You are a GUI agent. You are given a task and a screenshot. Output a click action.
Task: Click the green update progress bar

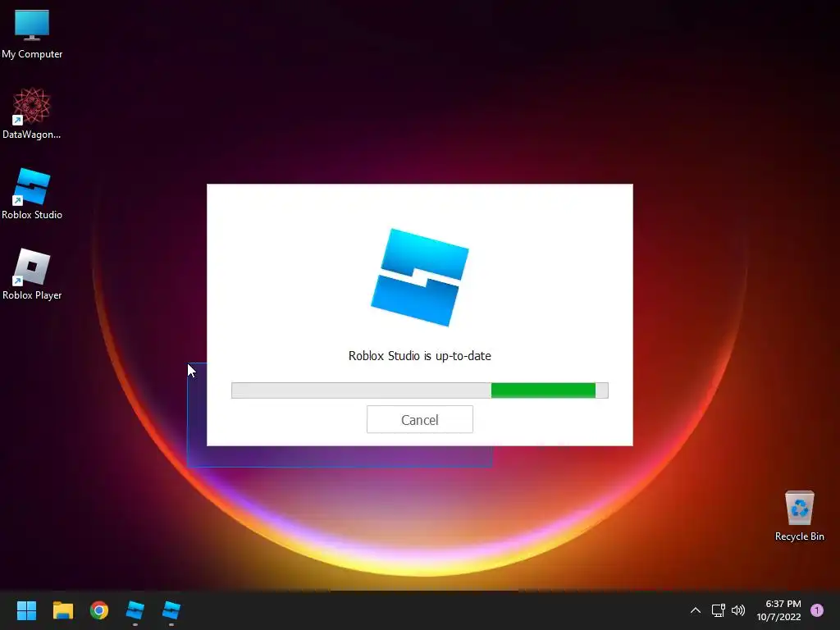[419, 390]
